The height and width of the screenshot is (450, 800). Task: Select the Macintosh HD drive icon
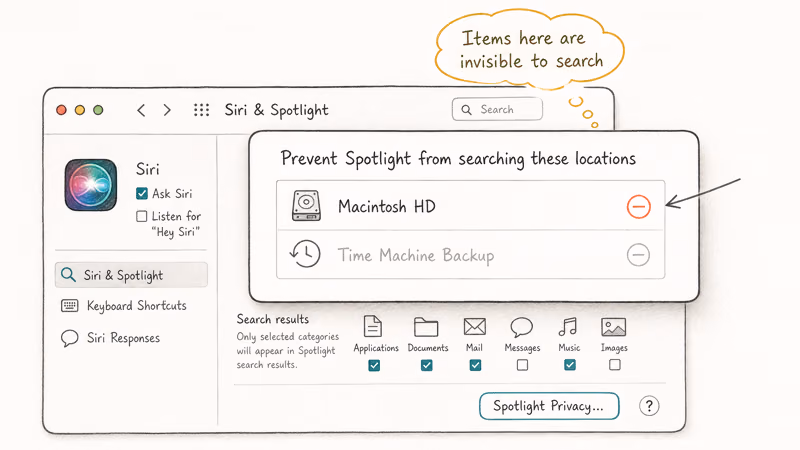(x=306, y=206)
